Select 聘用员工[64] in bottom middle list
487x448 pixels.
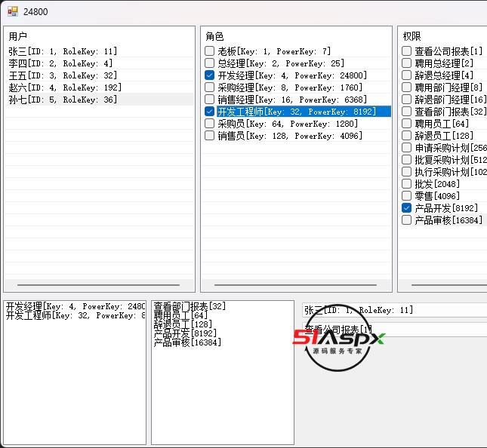pos(180,315)
